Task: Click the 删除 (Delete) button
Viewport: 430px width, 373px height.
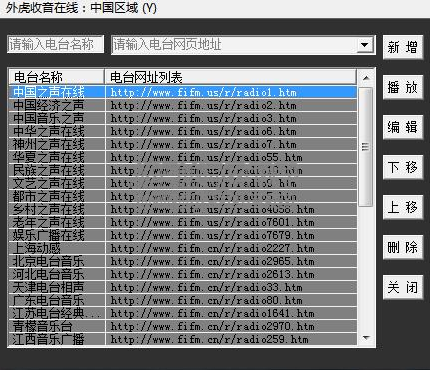Action: (x=403, y=247)
